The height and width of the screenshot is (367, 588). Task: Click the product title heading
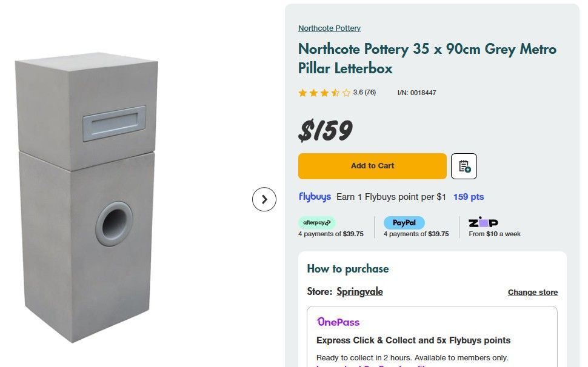(x=427, y=59)
